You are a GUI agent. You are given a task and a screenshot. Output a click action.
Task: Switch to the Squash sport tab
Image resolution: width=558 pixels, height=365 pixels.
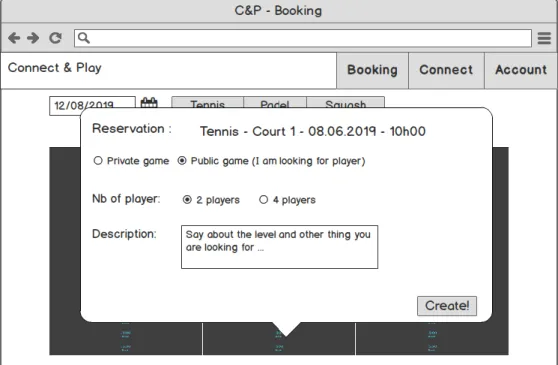pos(345,102)
